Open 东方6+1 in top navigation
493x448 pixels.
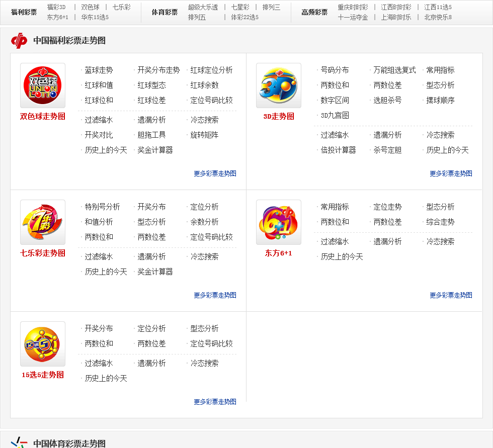[x=57, y=17]
